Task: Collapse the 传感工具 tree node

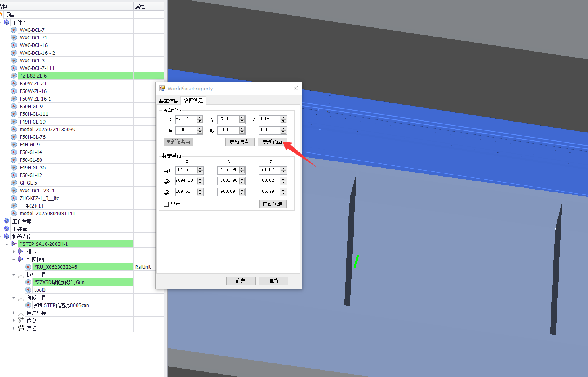Action: tap(14, 298)
